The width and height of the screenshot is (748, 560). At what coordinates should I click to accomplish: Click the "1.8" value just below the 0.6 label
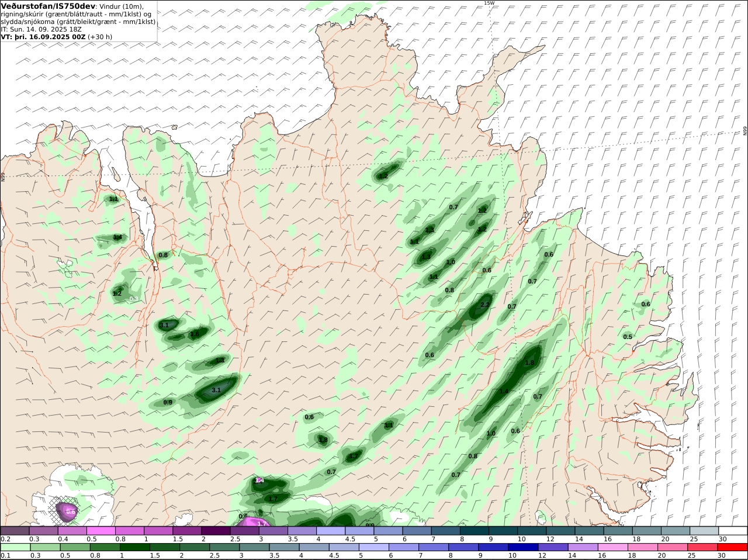(x=323, y=439)
